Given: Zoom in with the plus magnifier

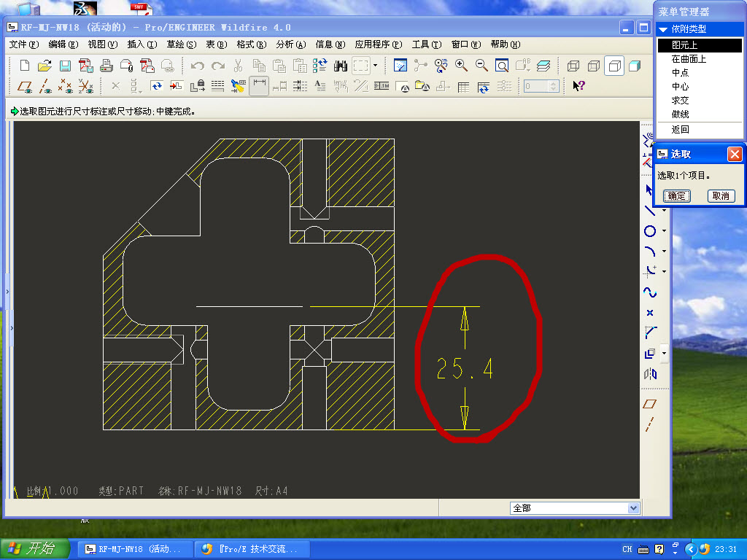Looking at the screenshot, I should tap(461, 66).
